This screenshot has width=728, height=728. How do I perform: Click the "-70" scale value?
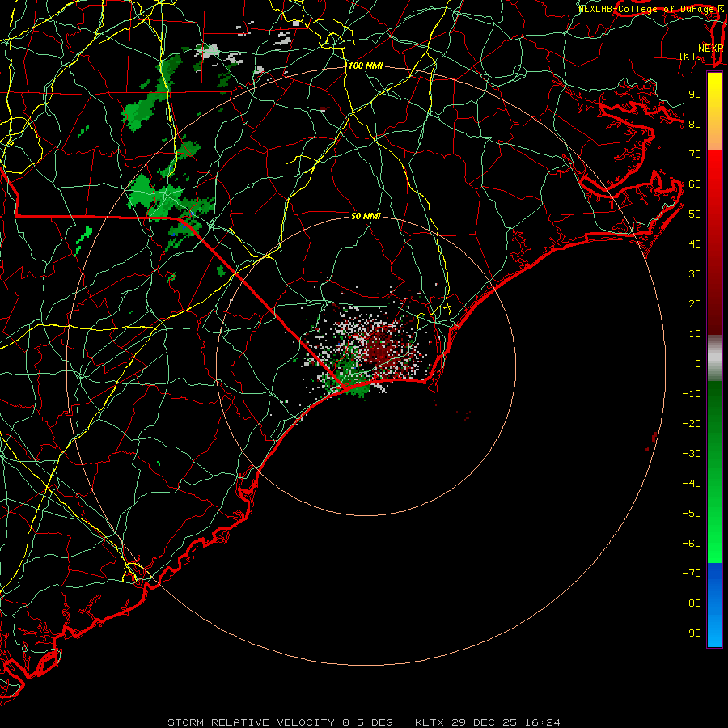pyautogui.click(x=692, y=574)
